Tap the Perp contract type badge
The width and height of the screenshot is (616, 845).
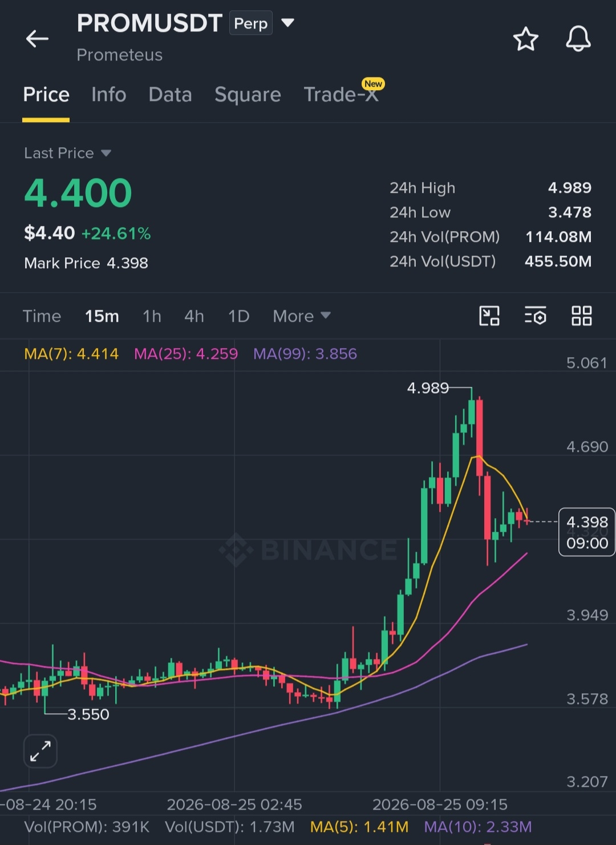(x=251, y=23)
